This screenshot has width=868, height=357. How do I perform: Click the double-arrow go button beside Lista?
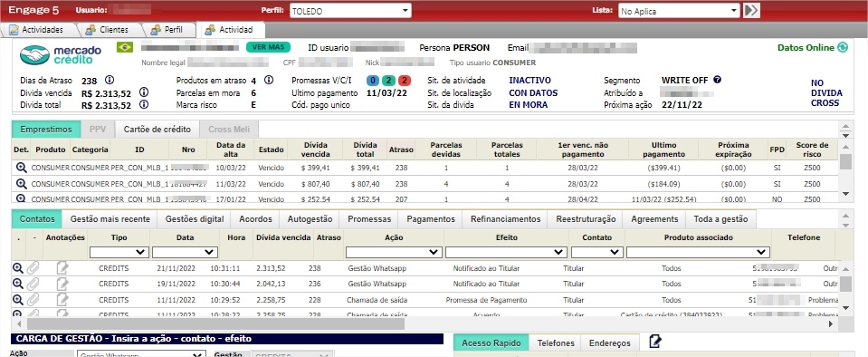click(x=751, y=11)
